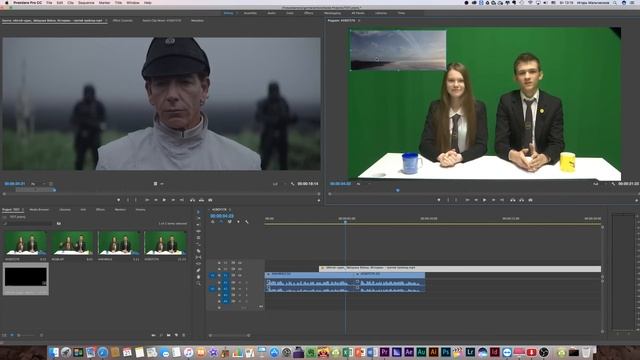The width and height of the screenshot is (640, 360).
Task: Open timeline display settings wrench
Action: pyautogui.click(x=247, y=222)
